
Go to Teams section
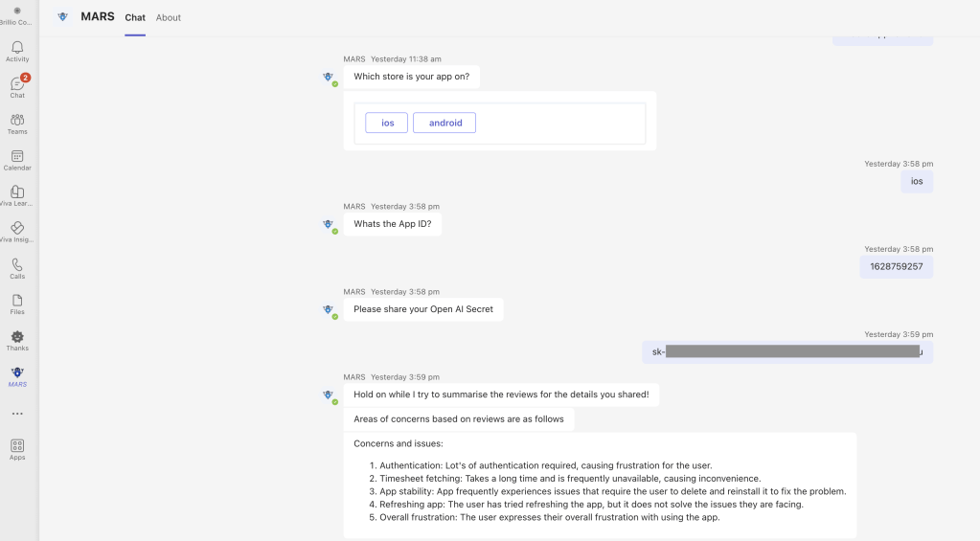[x=17, y=123]
